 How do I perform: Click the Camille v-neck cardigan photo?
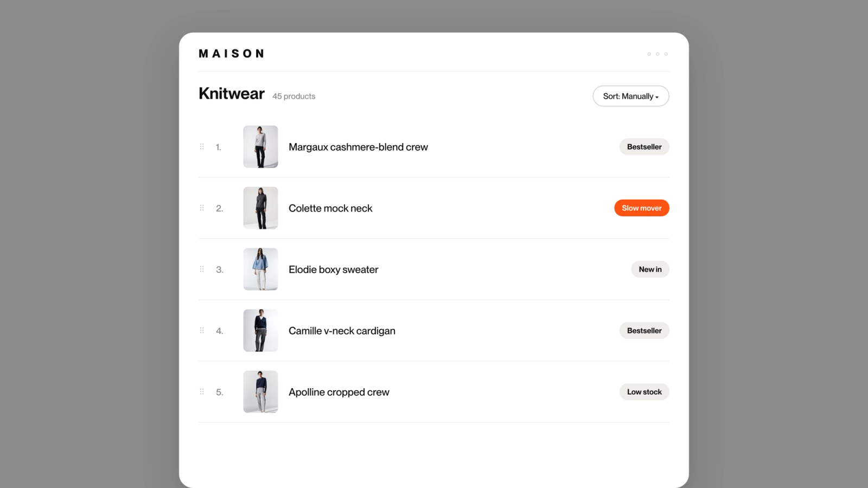pos(260,330)
